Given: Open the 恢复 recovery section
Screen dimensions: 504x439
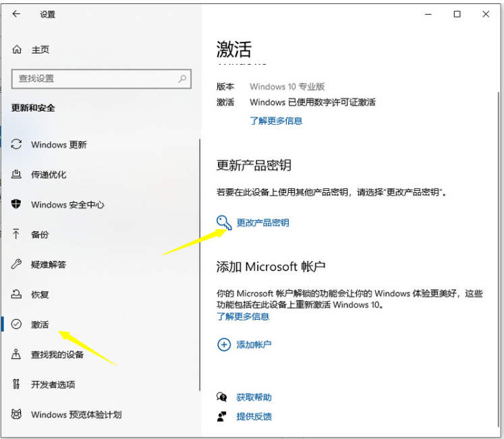Looking at the screenshot, I should click(40, 295).
